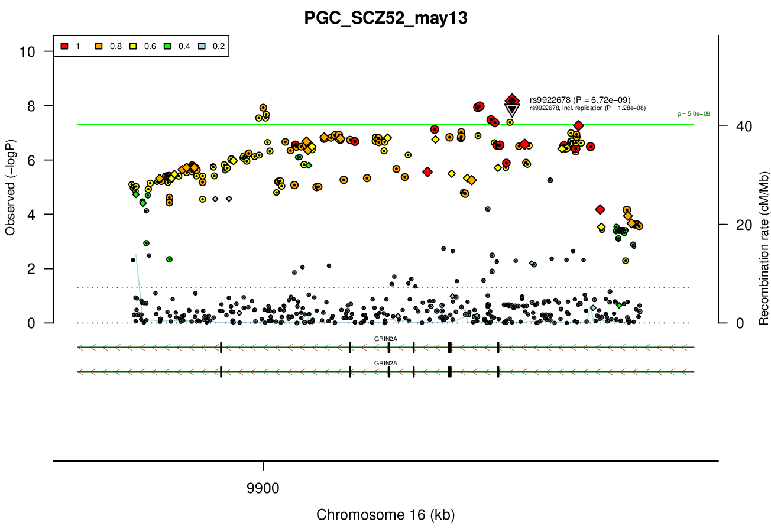Screen dimensions: 771x532
Task: Click the Observed (-logP) y-axis title
Action: pyautogui.click(x=10, y=187)
